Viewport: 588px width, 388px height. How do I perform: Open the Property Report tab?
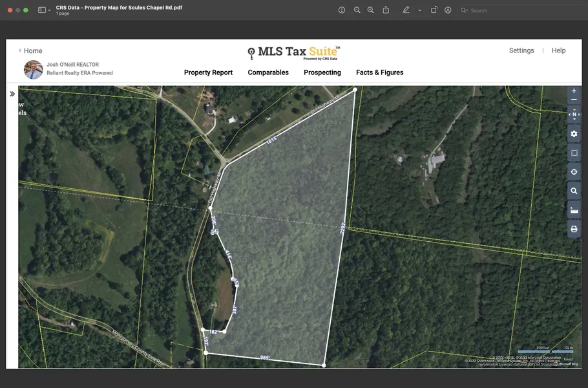208,72
